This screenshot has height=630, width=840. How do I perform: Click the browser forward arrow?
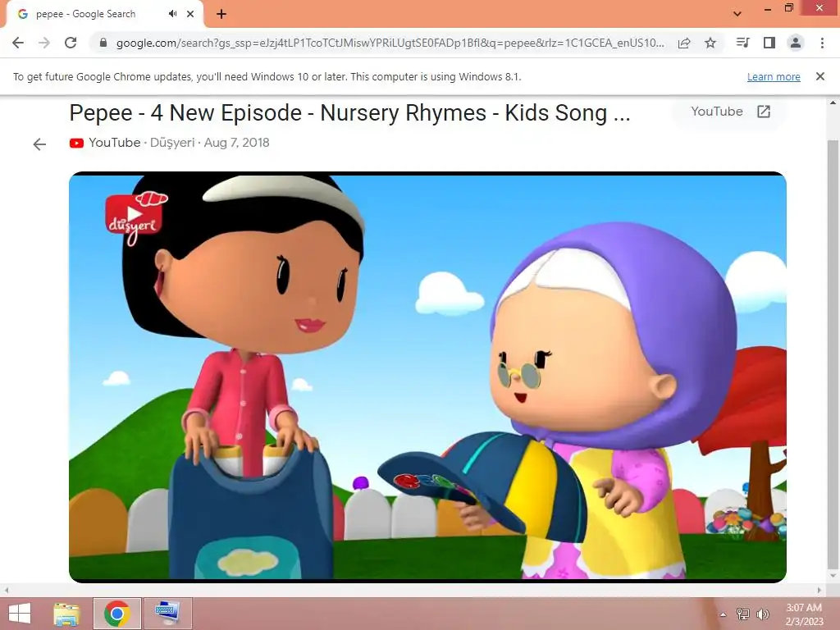[x=44, y=43]
